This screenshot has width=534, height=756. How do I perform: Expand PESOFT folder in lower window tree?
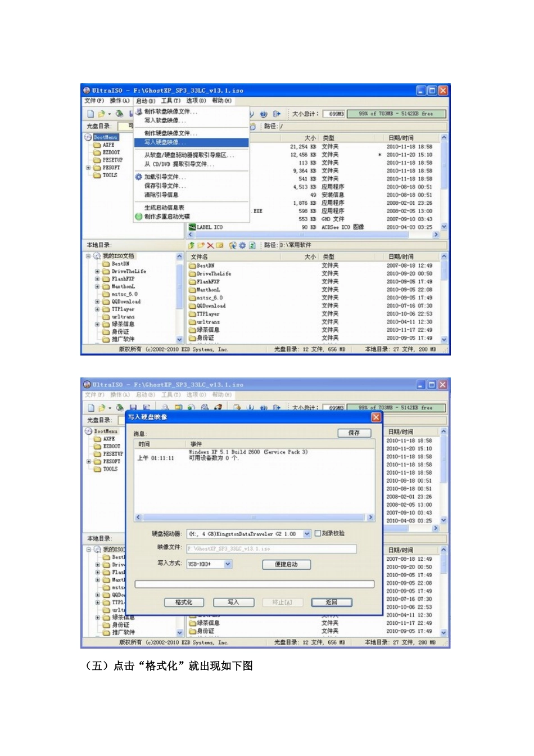88,461
